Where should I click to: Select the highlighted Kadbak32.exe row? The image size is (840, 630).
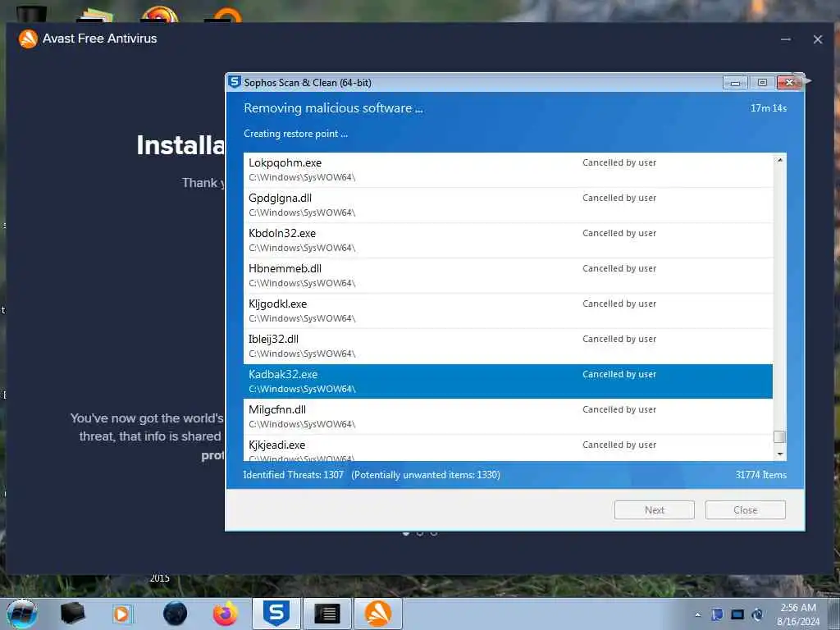(x=508, y=381)
